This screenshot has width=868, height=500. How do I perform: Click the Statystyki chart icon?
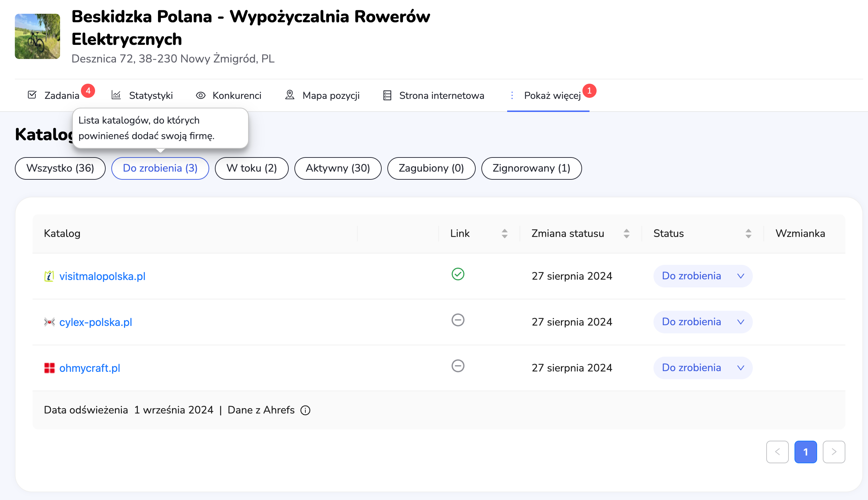pyautogui.click(x=116, y=95)
